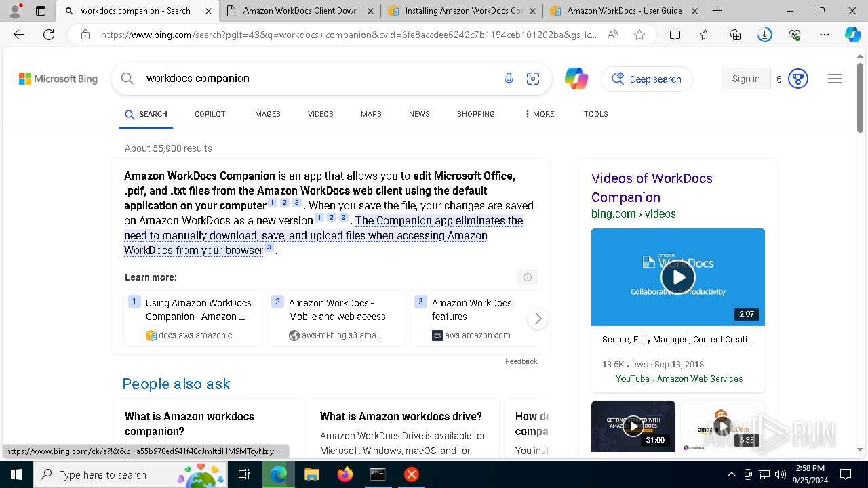Viewport: 868px width, 488px height.
Task: Open Settings and more ellipsis menu
Action: pos(825,35)
